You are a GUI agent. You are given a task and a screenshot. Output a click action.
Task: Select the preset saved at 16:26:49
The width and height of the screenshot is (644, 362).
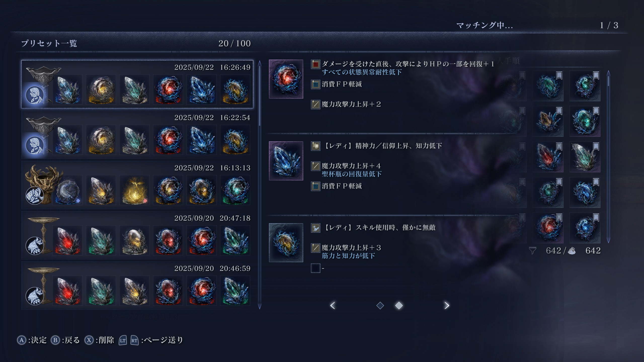[137, 84]
